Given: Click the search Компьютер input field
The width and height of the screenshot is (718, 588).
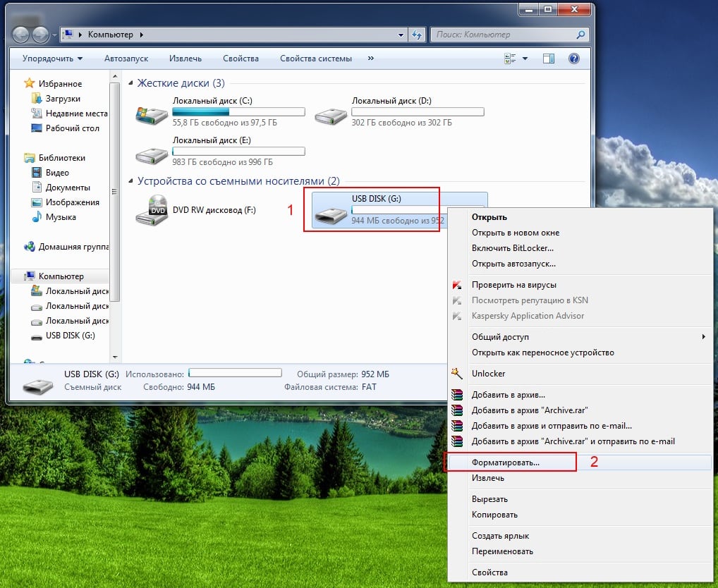Looking at the screenshot, I should 503,34.
